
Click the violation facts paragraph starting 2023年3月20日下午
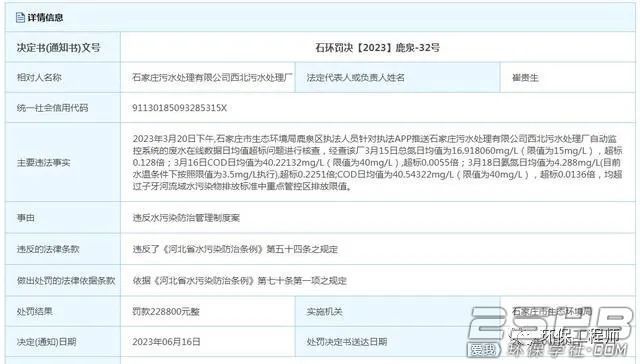click(377, 162)
